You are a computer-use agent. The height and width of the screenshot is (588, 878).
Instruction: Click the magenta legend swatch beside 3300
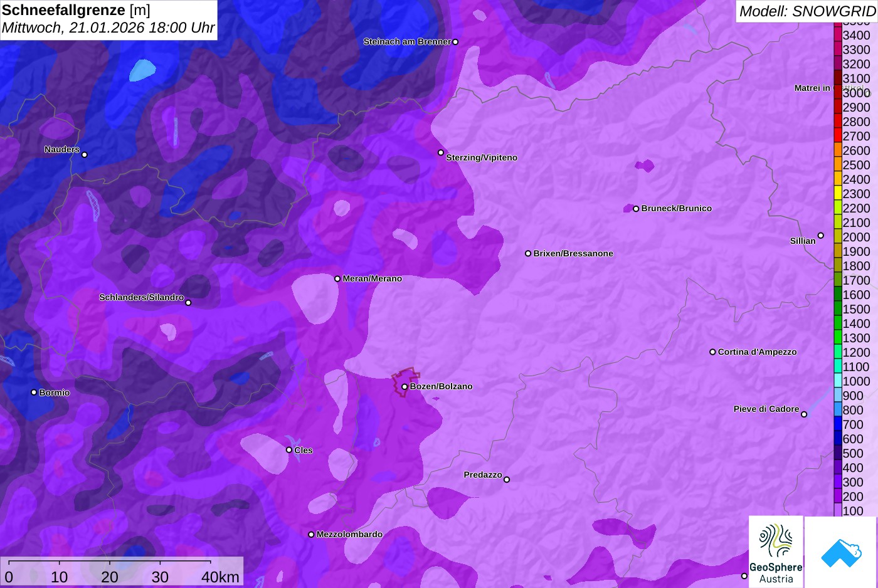pos(837,49)
